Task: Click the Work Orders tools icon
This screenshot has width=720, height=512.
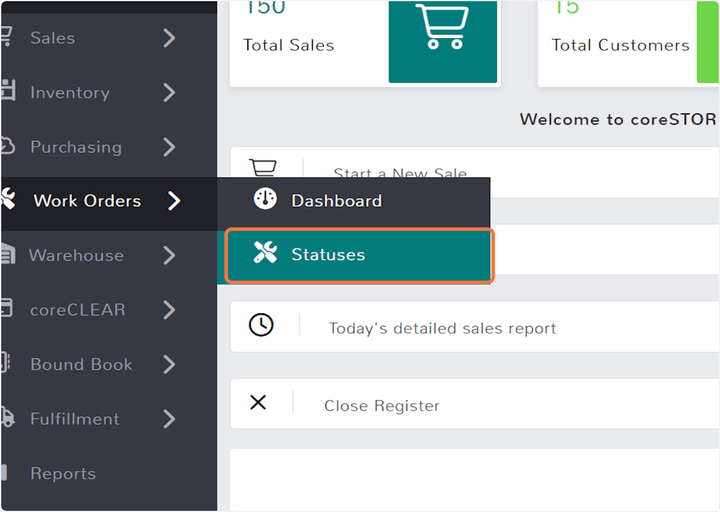Action: [x=6, y=200]
